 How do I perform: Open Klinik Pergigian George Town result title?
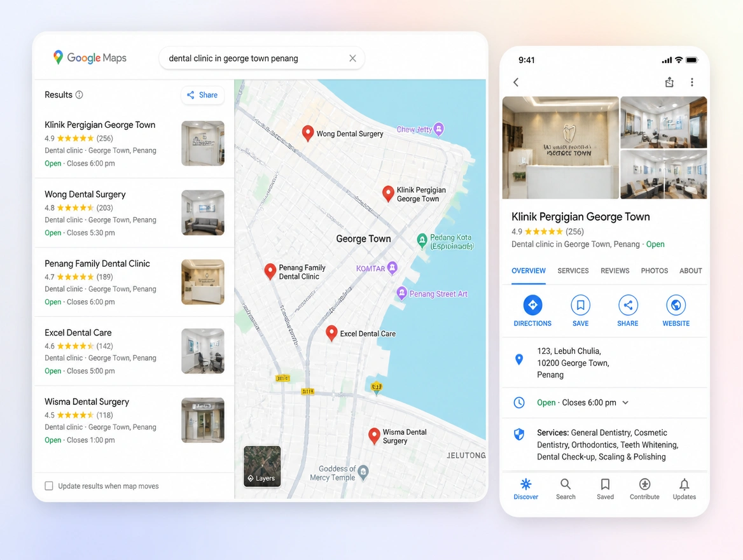[100, 125]
